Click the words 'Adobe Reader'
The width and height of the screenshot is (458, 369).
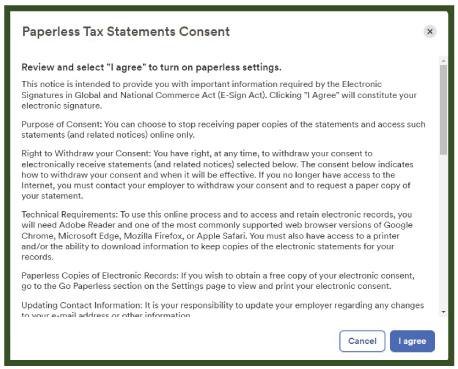point(87,225)
